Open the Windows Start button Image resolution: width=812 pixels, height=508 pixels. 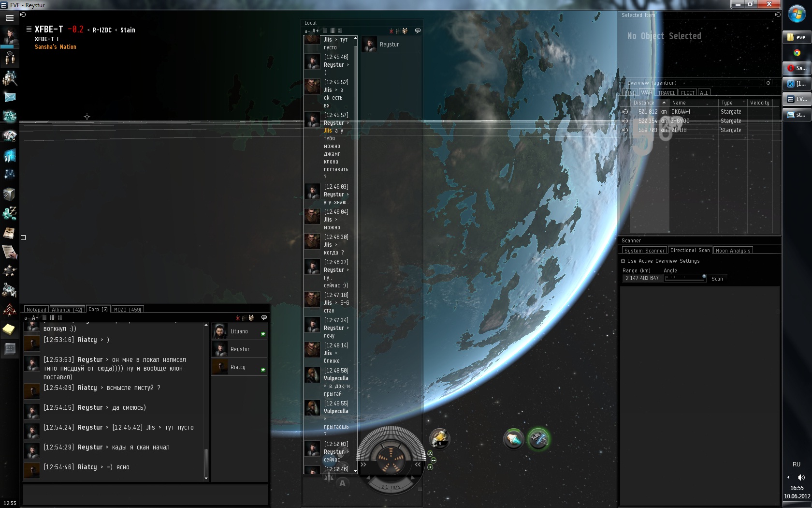(797, 13)
